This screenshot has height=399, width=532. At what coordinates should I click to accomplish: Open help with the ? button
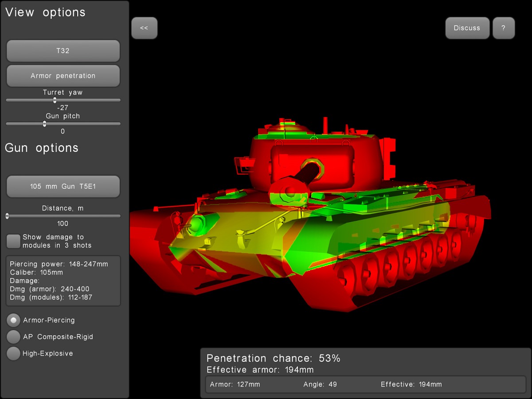point(504,28)
